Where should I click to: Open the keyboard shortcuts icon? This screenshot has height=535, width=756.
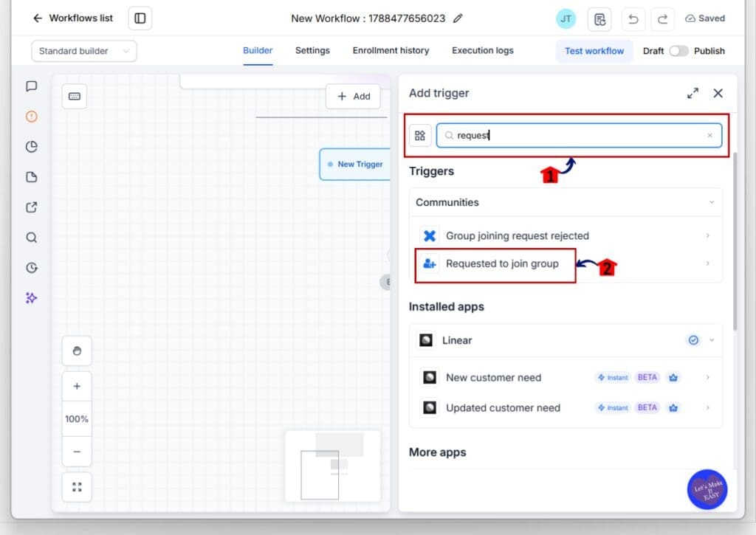(x=75, y=97)
